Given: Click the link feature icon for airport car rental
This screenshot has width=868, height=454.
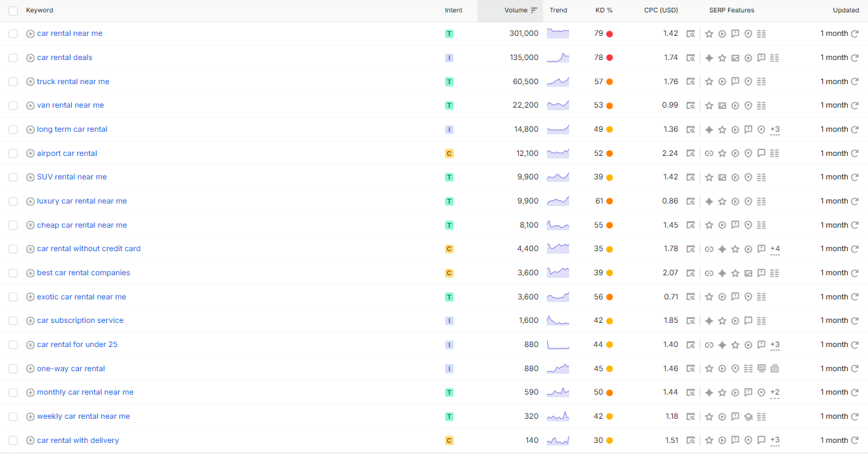Looking at the screenshot, I should click(709, 153).
